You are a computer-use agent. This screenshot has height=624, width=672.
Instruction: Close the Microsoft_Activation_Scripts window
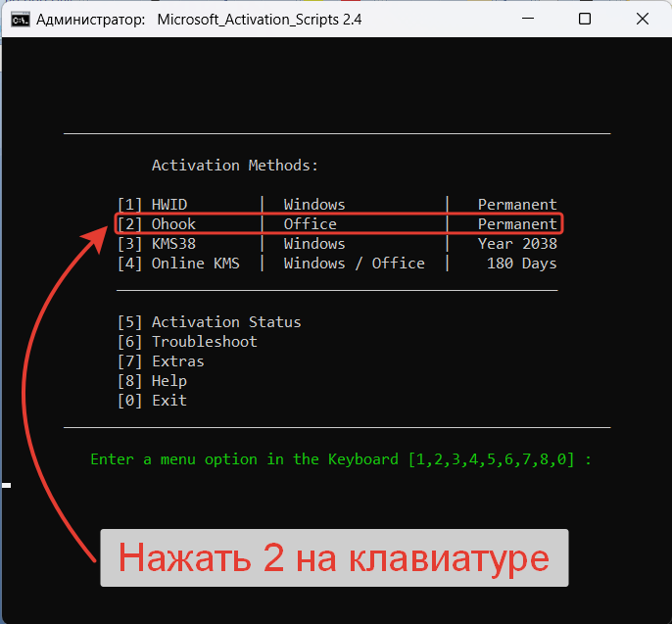[x=642, y=19]
